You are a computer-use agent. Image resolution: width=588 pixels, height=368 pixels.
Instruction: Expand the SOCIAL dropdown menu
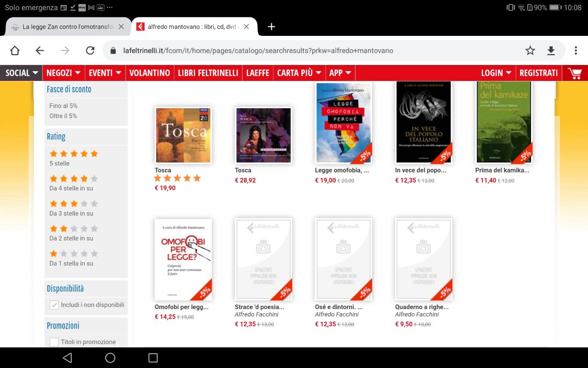pos(22,73)
